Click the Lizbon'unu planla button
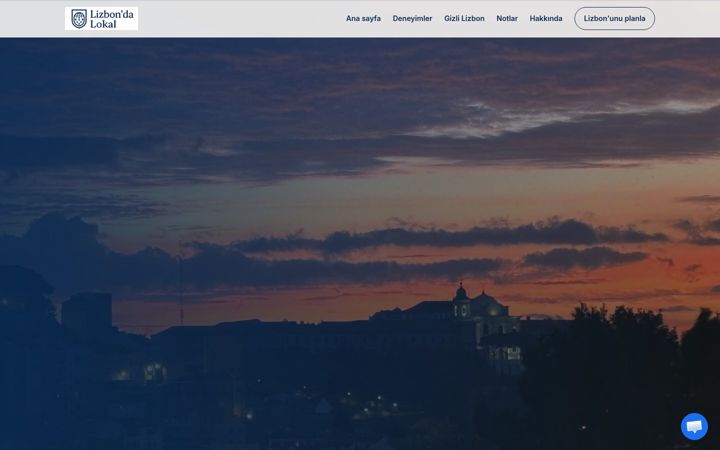This screenshot has width=720, height=450. pyautogui.click(x=614, y=18)
